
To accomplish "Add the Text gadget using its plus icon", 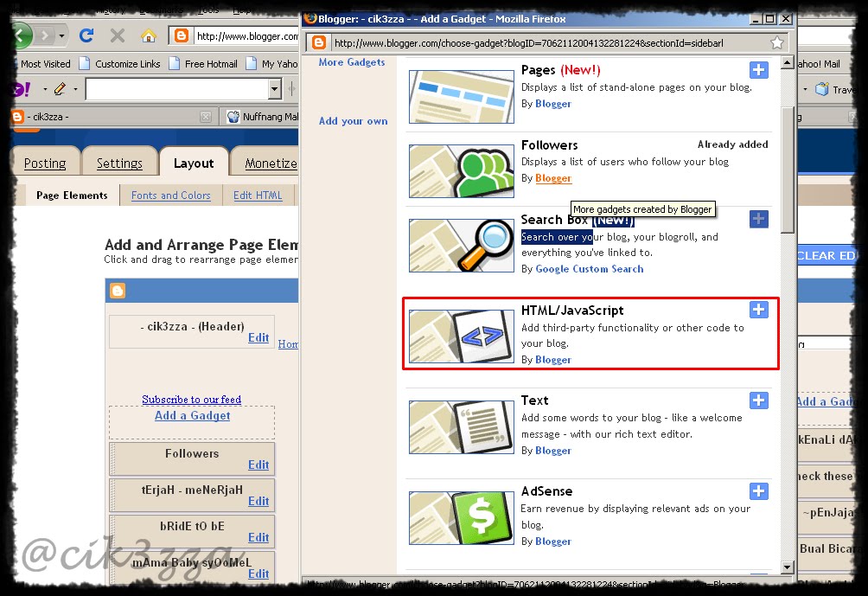I will pos(758,400).
